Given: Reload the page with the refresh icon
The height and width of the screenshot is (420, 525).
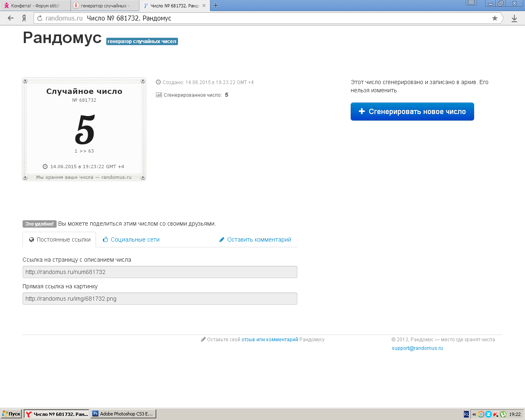Looking at the screenshot, I should tap(40, 18).
